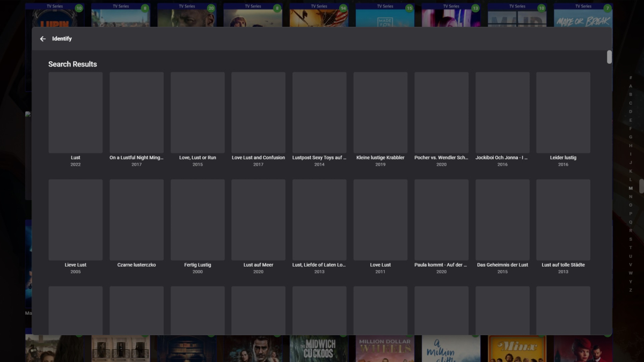This screenshot has height=362, width=644.
Task: Choose 'Lieve Lust' 2005 result
Action: tap(75, 220)
